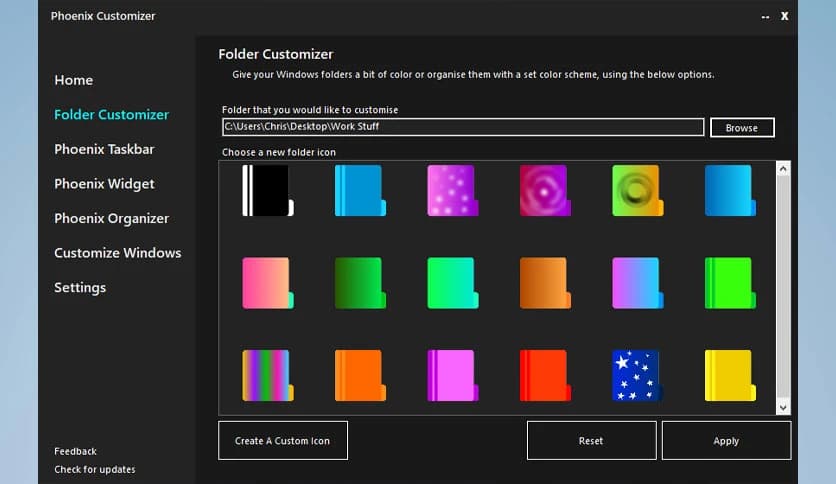
Task: Choose the dark green gradient folder icon
Action: (x=360, y=283)
